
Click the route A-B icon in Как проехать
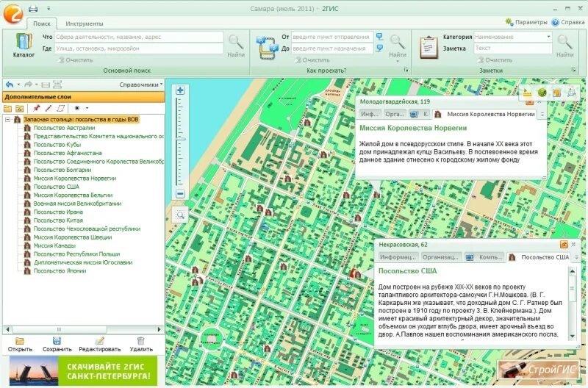268,47
